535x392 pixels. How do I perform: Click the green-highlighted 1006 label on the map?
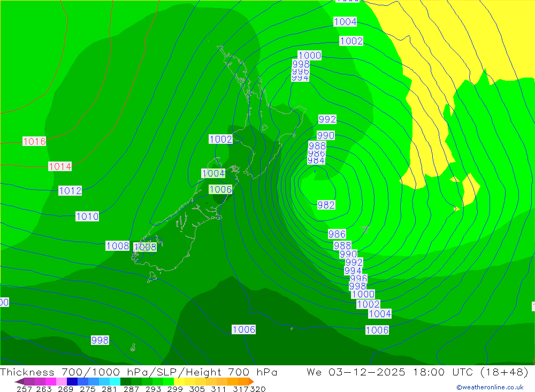pos(220,189)
